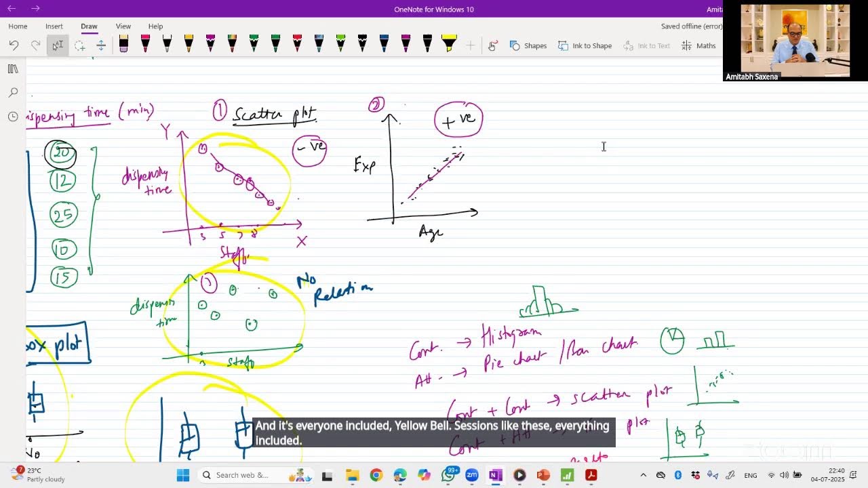Select the Eraser tool
Image resolution: width=868 pixels, height=488 pixels.
123,45
